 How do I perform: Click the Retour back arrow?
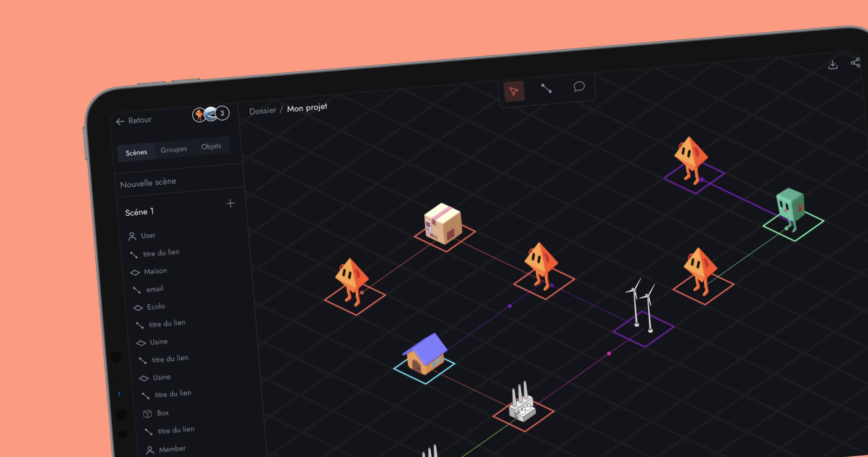click(x=120, y=122)
